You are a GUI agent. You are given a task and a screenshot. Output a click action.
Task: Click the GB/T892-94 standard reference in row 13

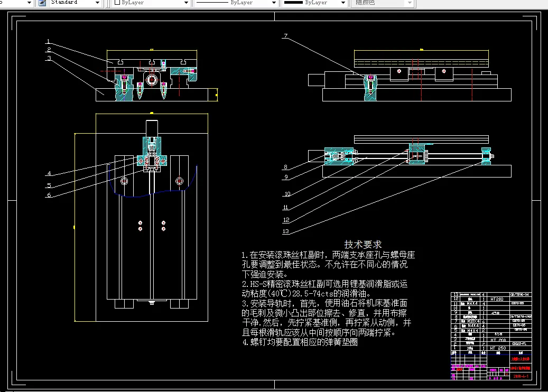coord(519,294)
